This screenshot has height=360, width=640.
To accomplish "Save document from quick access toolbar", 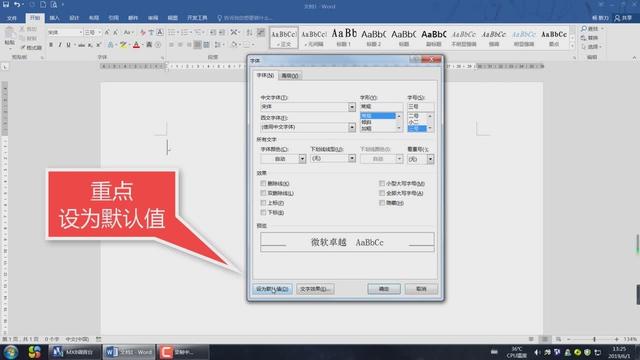I will (6, 4).
